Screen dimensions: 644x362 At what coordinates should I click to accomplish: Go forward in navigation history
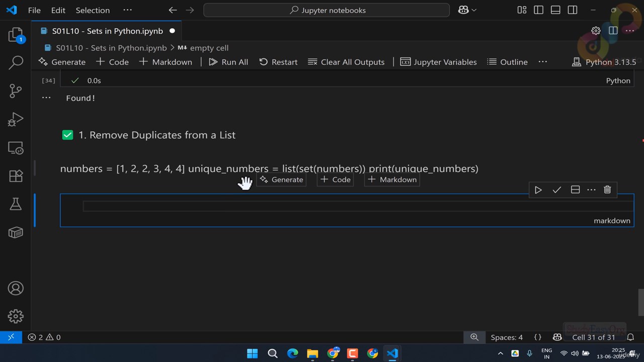(x=190, y=10)
